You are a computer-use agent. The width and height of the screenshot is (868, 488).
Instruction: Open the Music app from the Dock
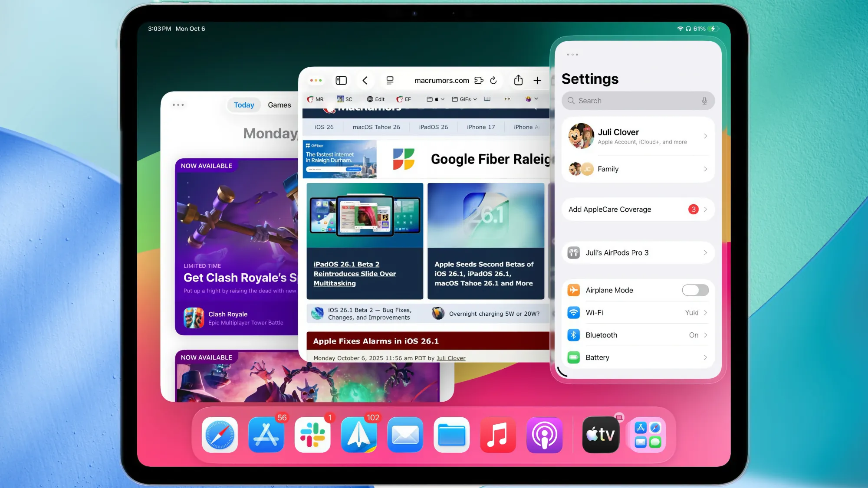[x=498, y=435]
